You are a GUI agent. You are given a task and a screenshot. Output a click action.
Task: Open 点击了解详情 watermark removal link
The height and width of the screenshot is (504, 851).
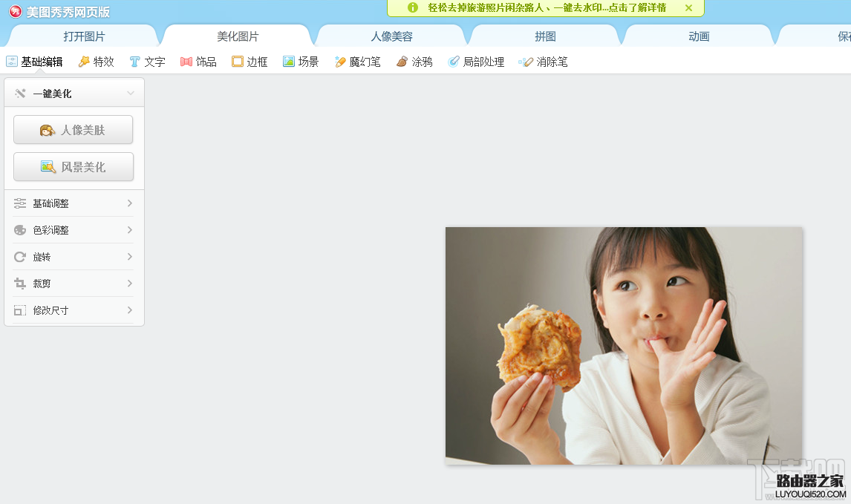pyautogui.click(x=637, y=8)
